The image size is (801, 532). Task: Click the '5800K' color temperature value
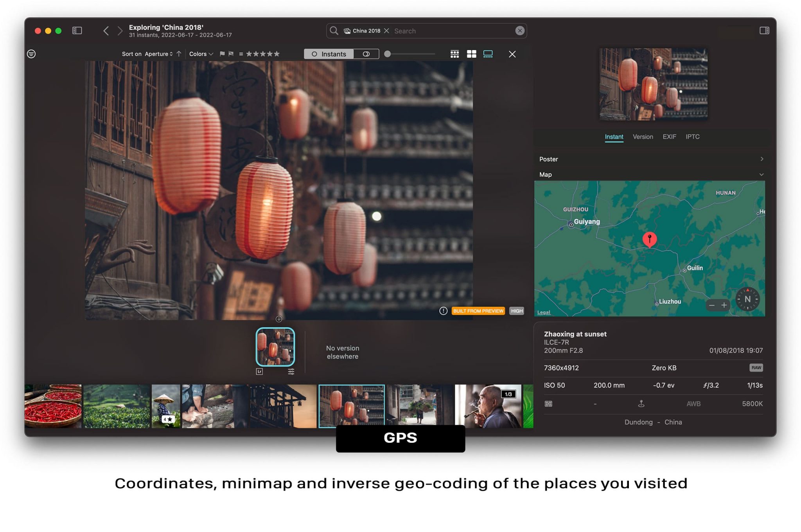click(752, 404)
